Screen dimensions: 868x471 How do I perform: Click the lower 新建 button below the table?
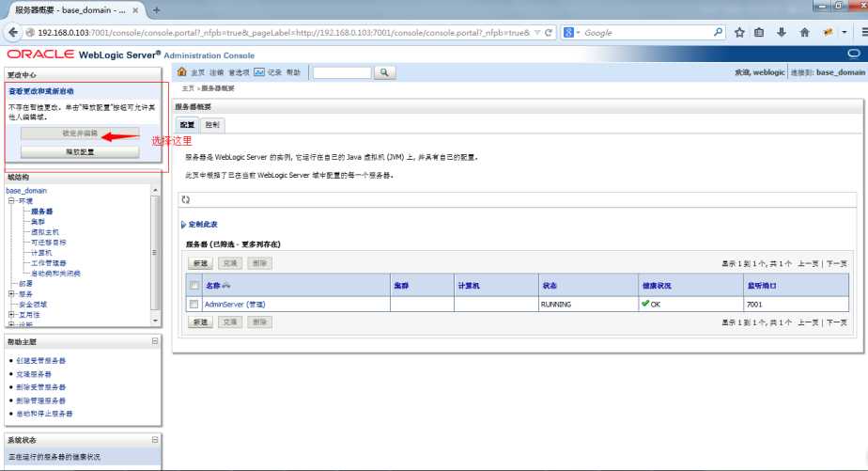click(200, 322)
